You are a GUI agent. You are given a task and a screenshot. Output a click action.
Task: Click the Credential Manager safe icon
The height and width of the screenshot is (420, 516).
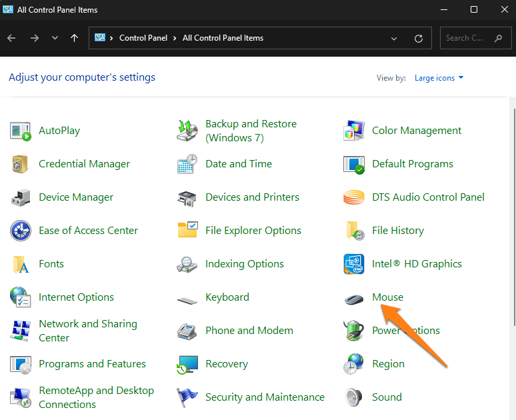21,164
